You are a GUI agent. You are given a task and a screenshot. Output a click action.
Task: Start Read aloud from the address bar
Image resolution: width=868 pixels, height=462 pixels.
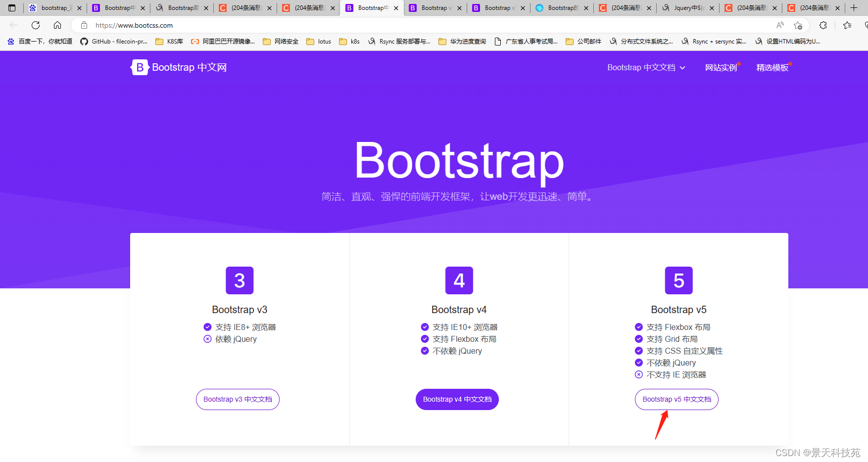[x=779, y=25]
